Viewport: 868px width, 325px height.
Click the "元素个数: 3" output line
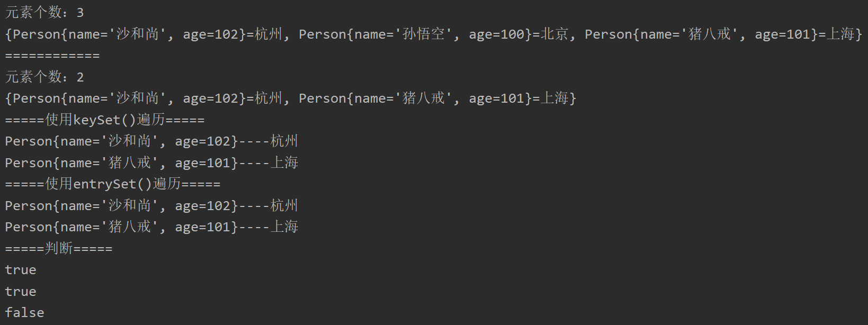tap(44, 13)
